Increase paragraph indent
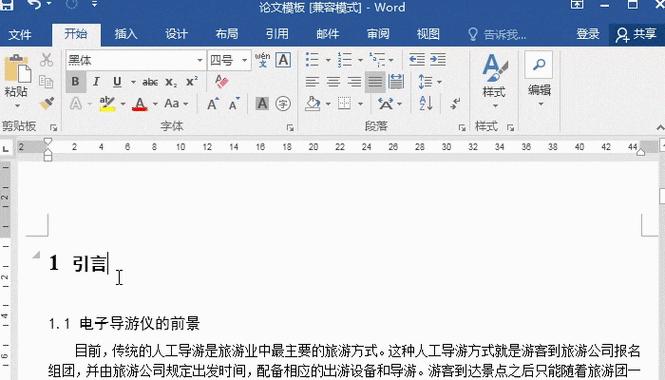The height and width of the screenshot is (380, 665). click(438, 60)
